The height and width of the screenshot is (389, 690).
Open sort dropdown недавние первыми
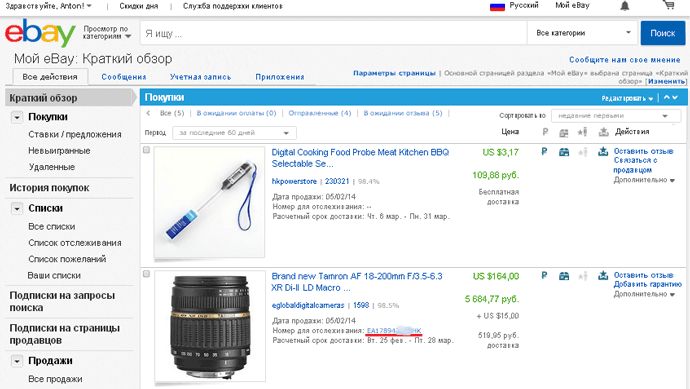pyautogui.click(x=616, y=116)
